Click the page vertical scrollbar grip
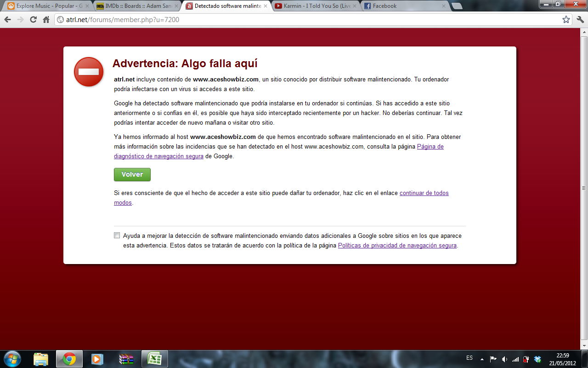The width and height of the screenshot is (588, 368). tap(584, 188)
